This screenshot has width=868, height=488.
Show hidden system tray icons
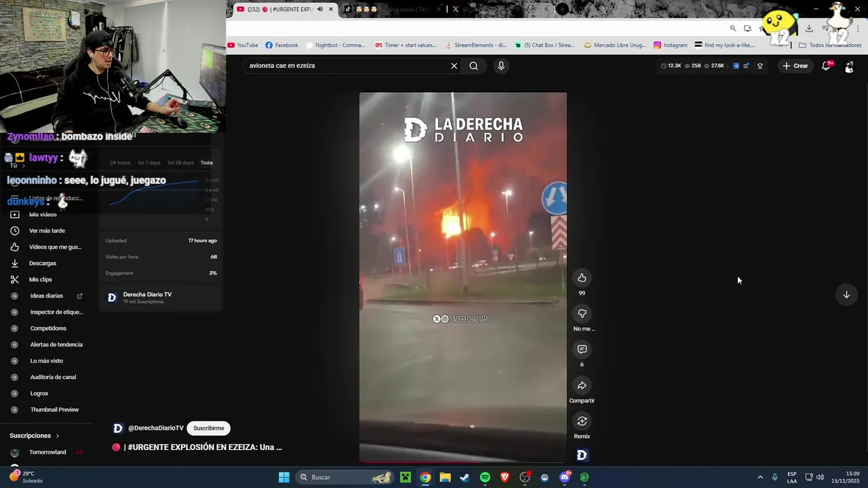(760, 477)
